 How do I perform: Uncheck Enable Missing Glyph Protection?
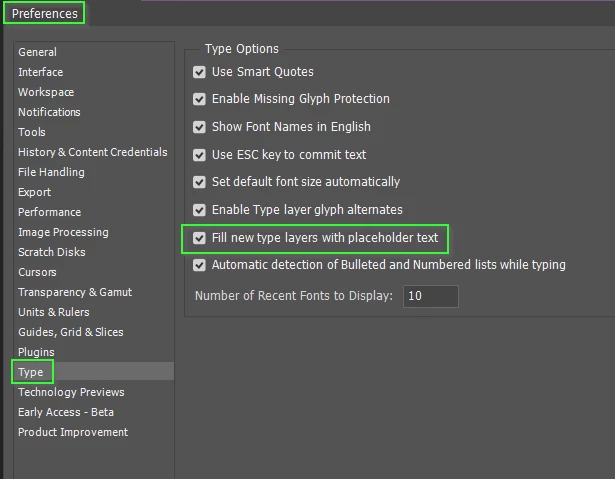pyautogui.click(x=199, y=99)
